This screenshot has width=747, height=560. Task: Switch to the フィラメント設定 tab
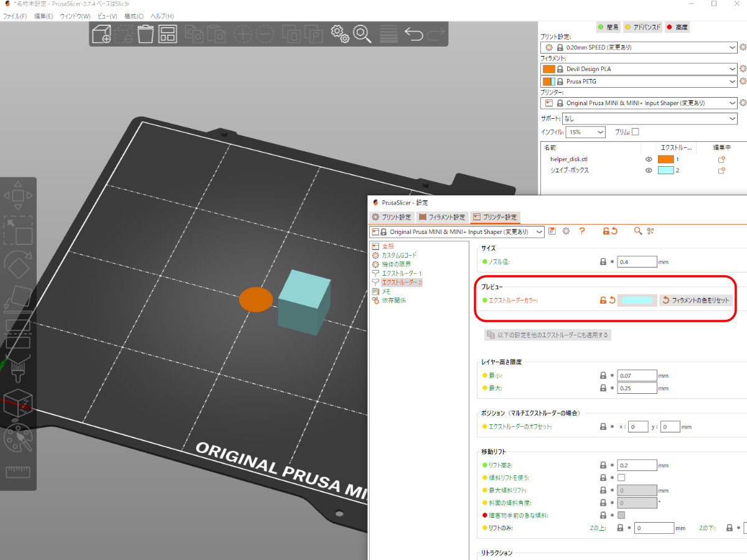[442, 217]
